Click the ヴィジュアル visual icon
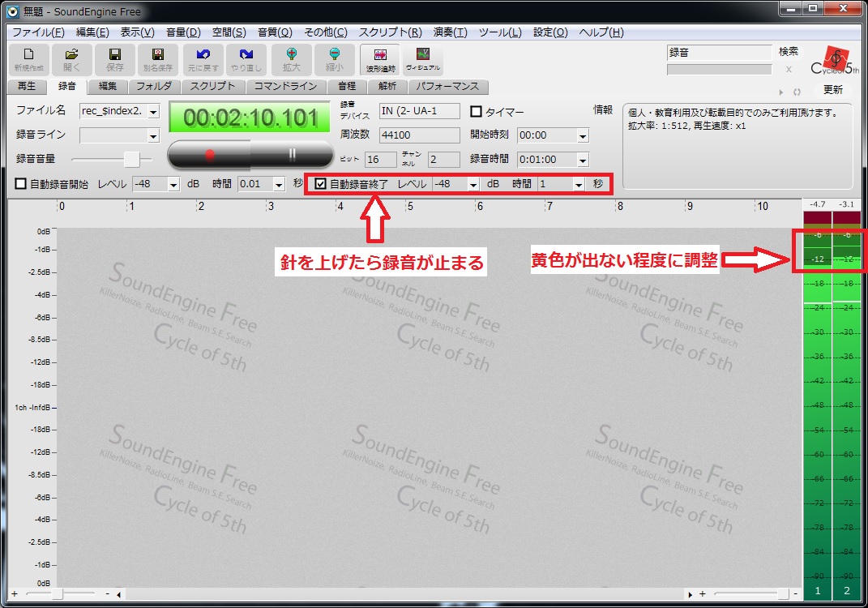This screenshot has width=868, height=608. (423, 59)
